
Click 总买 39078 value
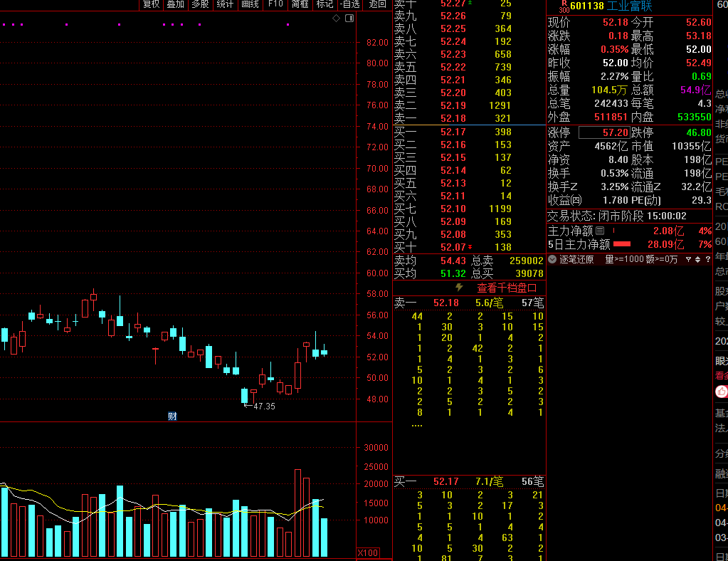tap(529, 273)
